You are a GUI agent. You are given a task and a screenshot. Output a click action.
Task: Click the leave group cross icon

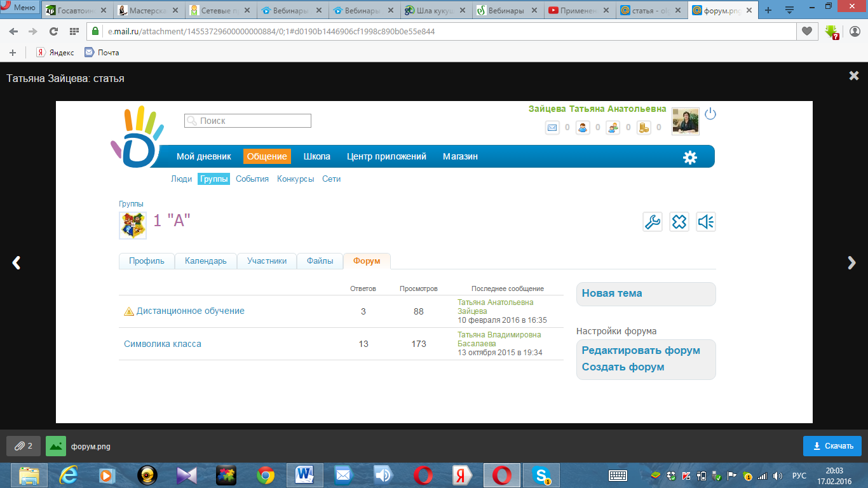pyautogui.click(x=679, y=222)
